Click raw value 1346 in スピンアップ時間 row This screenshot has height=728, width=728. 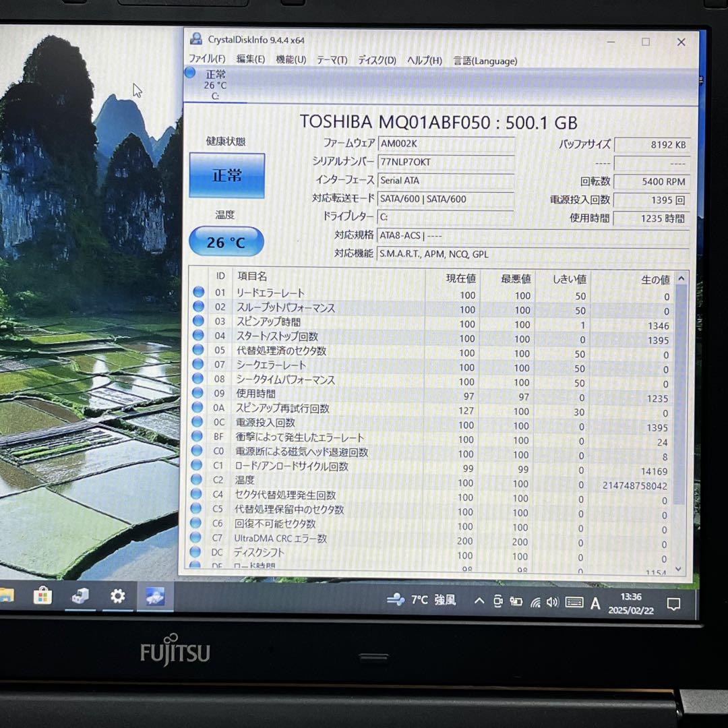659,326
